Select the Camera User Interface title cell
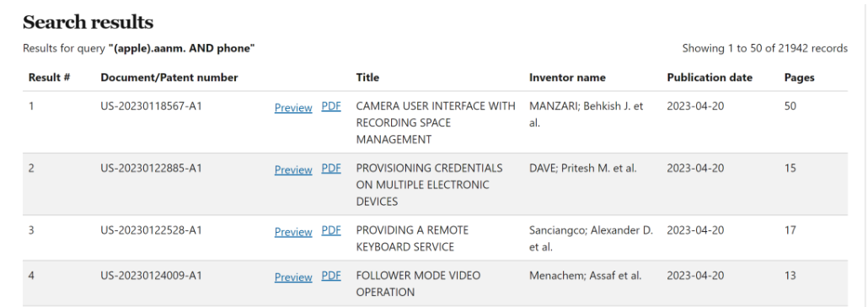The height and width of the screenshot is (307, 868). (436, 122)
